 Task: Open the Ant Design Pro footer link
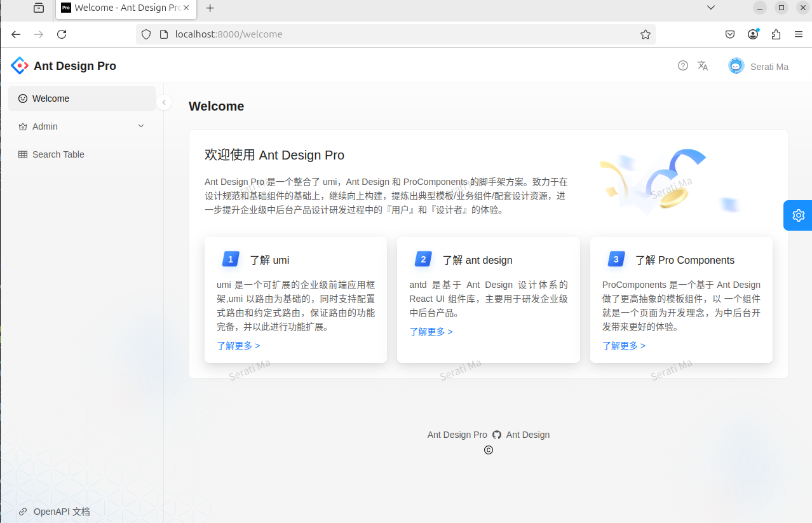point(457,435)
